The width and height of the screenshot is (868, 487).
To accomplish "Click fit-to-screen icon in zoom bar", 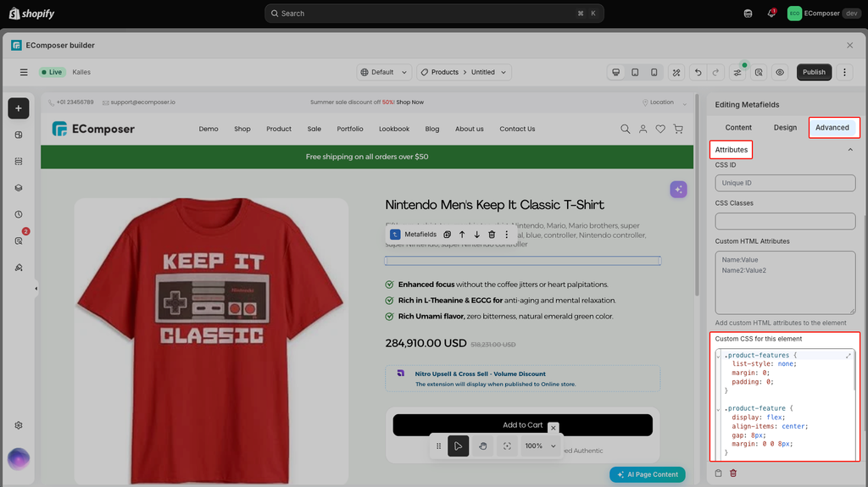I will [x=507, y=446].
